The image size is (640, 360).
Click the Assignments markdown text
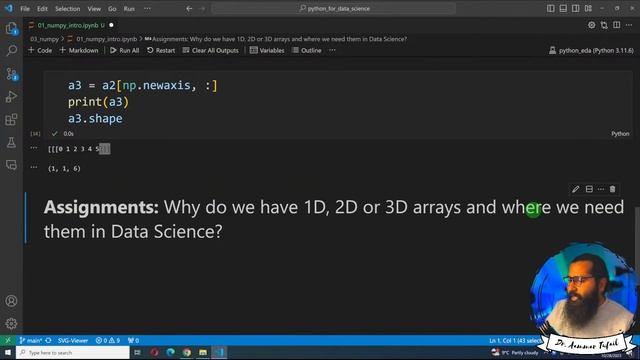(333, 219)
